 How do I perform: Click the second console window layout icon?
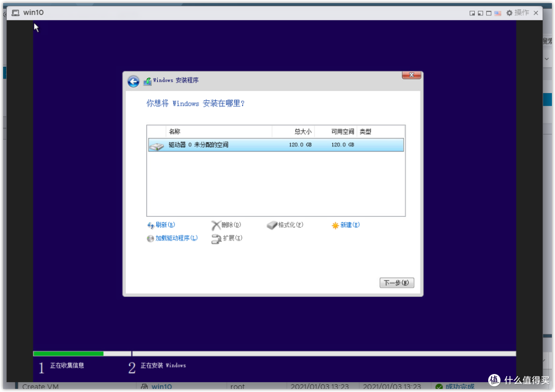(480, 13)
